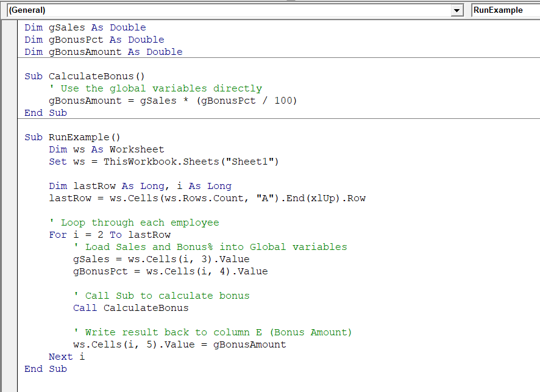Click the 'Write result back to column E' comment
The image size is (540, 392).
click(x=213, y=332)
